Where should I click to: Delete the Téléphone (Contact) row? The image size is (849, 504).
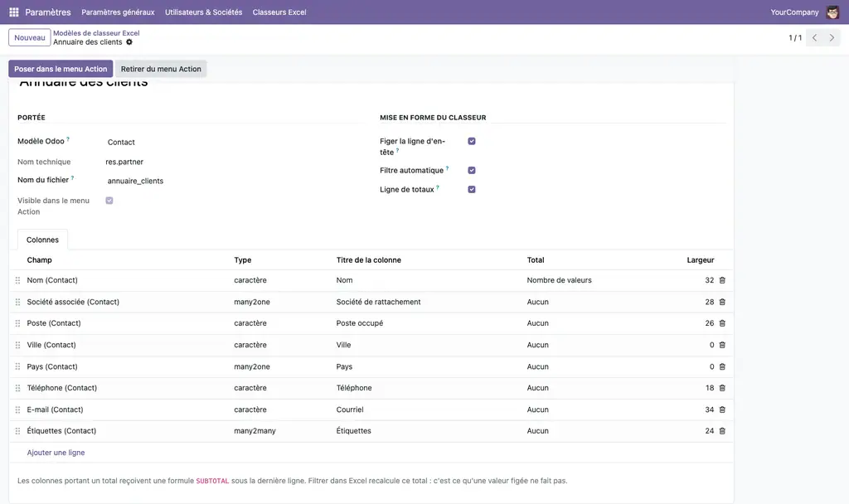coord(722,388)
